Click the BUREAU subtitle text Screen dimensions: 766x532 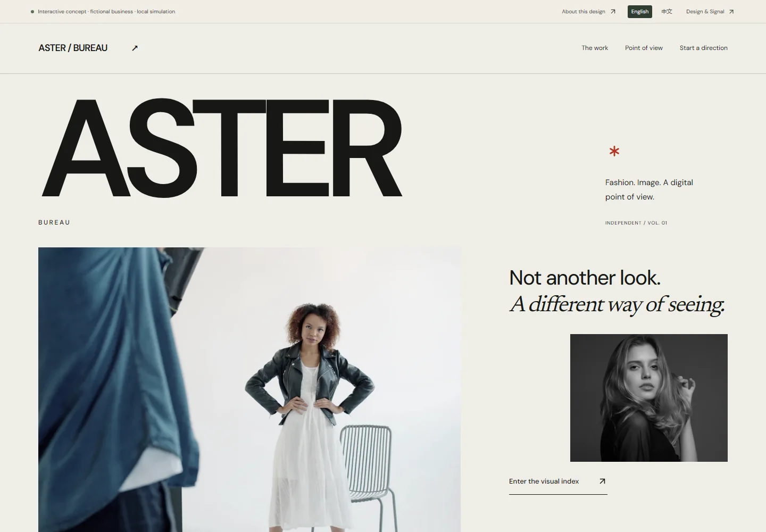tap(54, 222)
